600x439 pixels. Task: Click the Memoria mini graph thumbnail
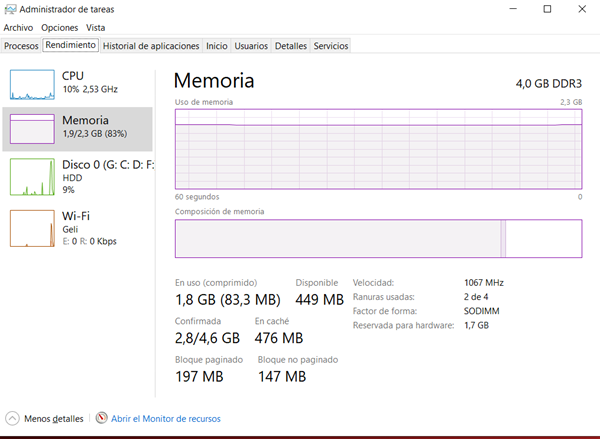32,130
